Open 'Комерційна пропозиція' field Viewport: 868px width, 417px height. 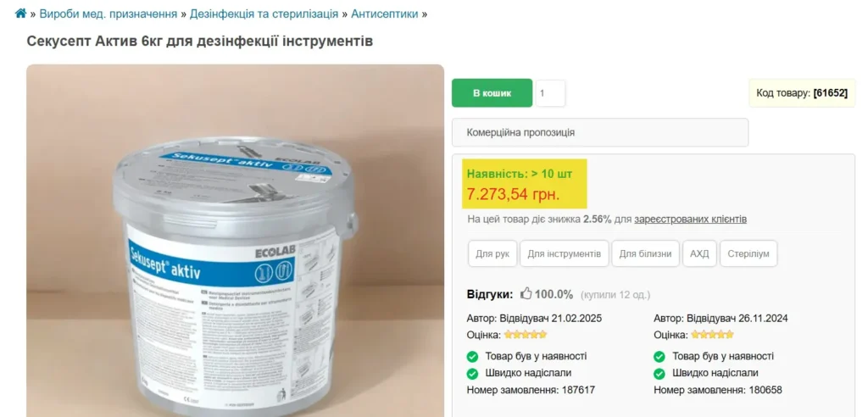[x=600, y=132]
